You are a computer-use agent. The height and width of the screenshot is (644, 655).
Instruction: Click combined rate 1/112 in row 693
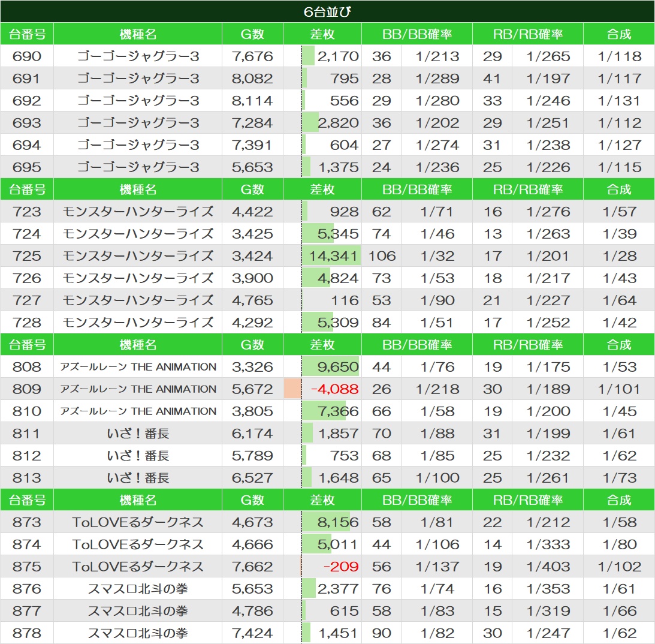(x=619, y=122)
